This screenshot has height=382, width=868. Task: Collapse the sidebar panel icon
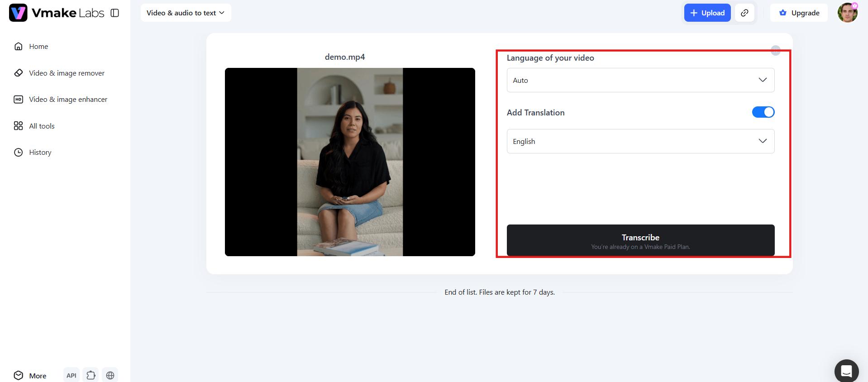click(115, 13)
